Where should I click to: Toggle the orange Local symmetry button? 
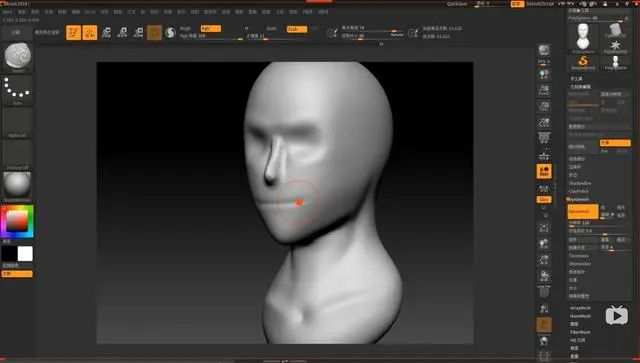click(544, 171)
